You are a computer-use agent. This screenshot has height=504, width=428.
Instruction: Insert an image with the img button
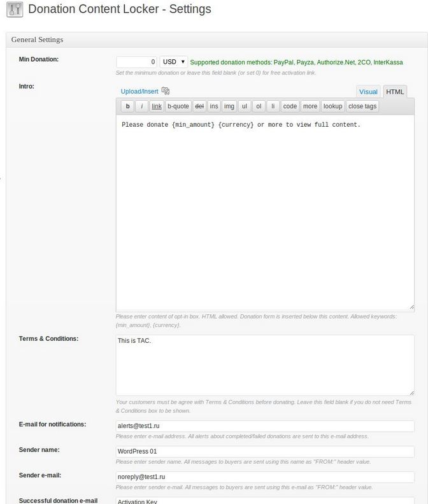(229, 106)
